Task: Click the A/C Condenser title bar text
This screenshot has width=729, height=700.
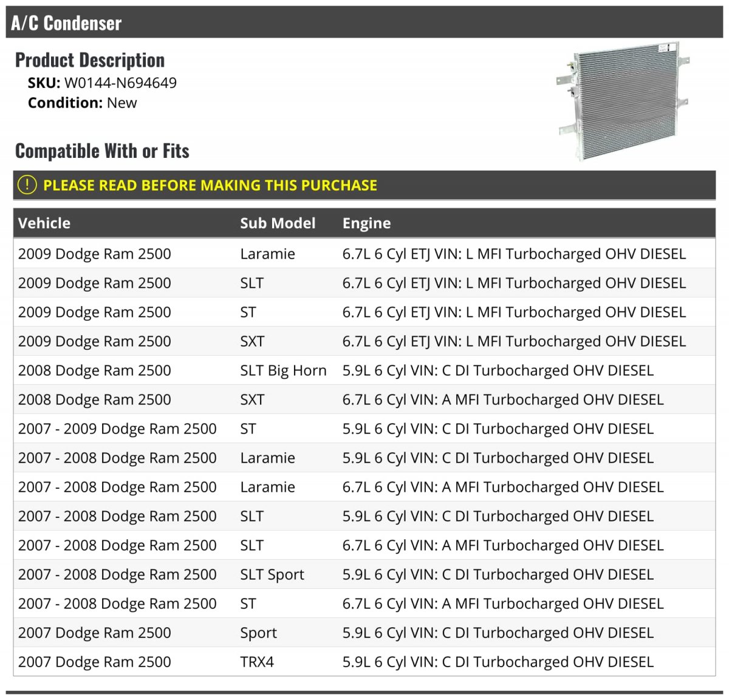Action: [66, 23]
